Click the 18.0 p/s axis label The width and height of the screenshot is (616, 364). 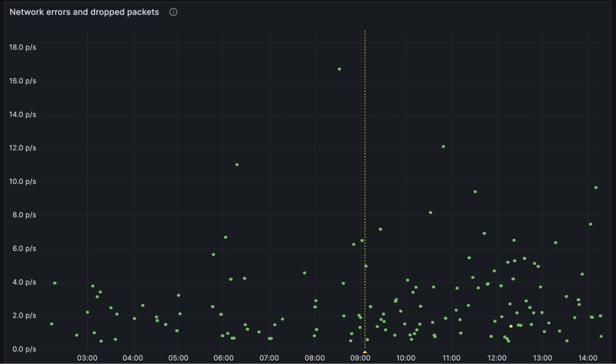tap(22, 47)
